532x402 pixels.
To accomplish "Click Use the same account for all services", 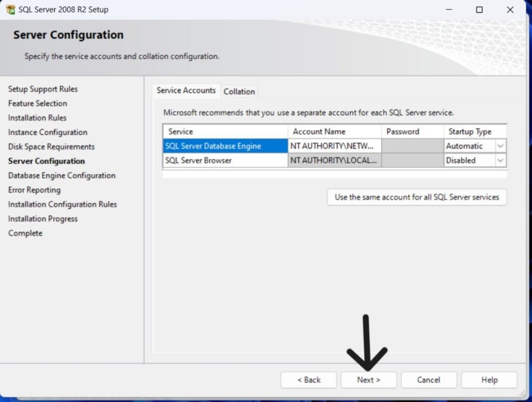I will coord(417,197).
